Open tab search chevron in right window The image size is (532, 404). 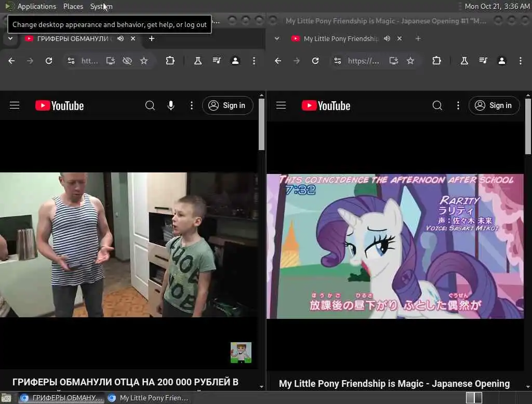[277, 38]
